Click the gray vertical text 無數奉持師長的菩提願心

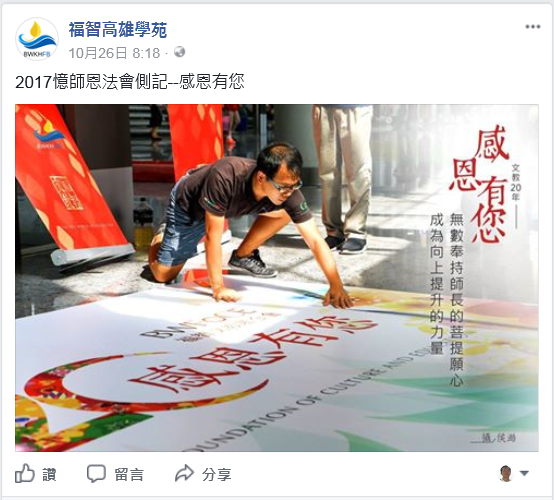(x=456, y=299)
